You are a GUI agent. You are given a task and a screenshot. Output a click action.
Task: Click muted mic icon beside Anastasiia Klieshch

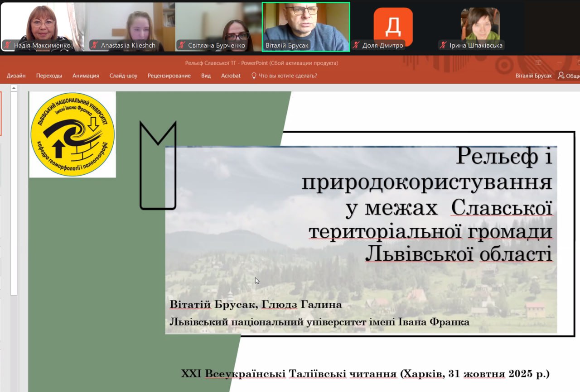tap(95, 45)
